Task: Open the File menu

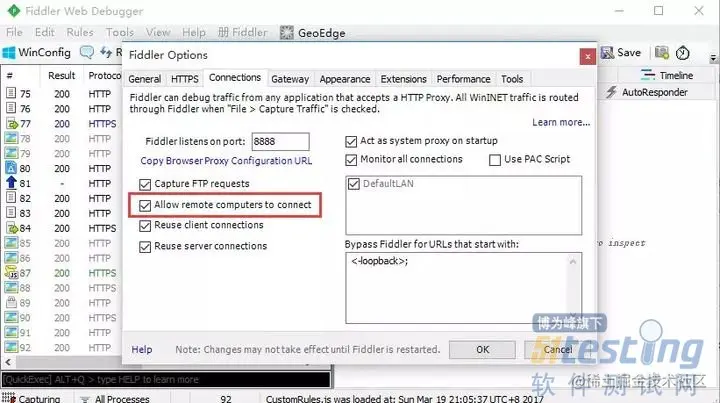Action: 14,32
